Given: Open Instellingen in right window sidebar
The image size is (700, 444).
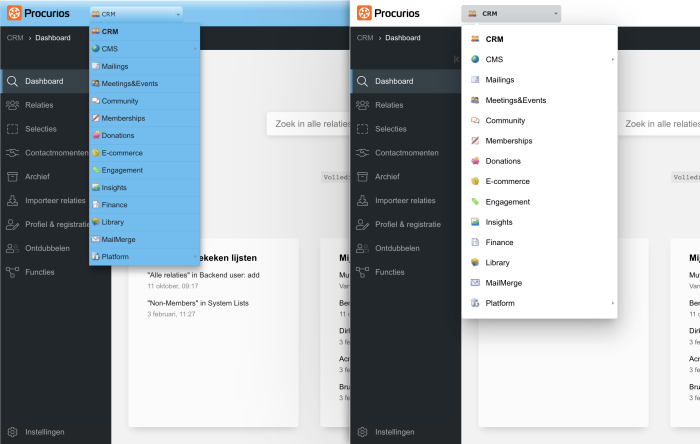Looking at the screenshot, I should click(406, 432).
